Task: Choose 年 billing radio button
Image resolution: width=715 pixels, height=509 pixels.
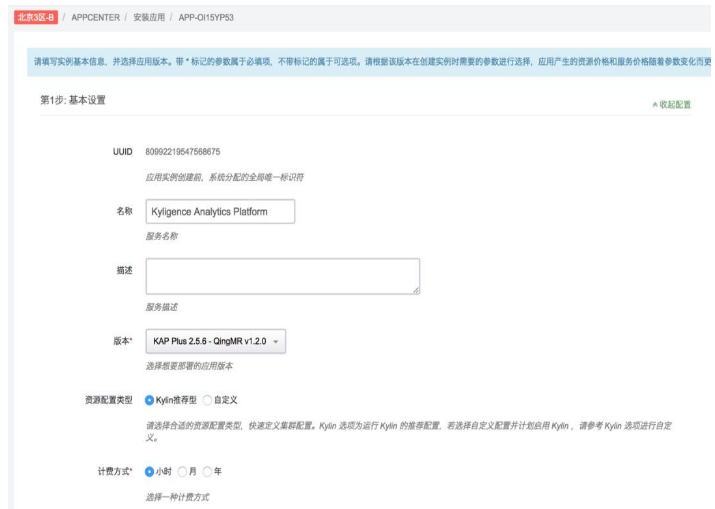Action: [x=207, y=471]
